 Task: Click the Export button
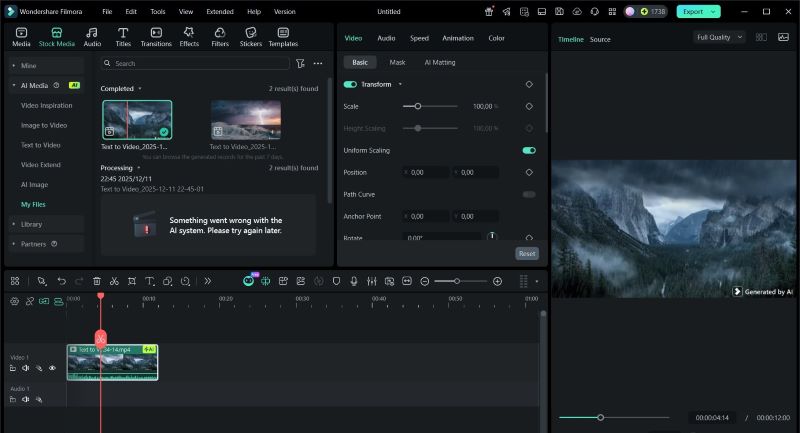(x=693, y=11)
